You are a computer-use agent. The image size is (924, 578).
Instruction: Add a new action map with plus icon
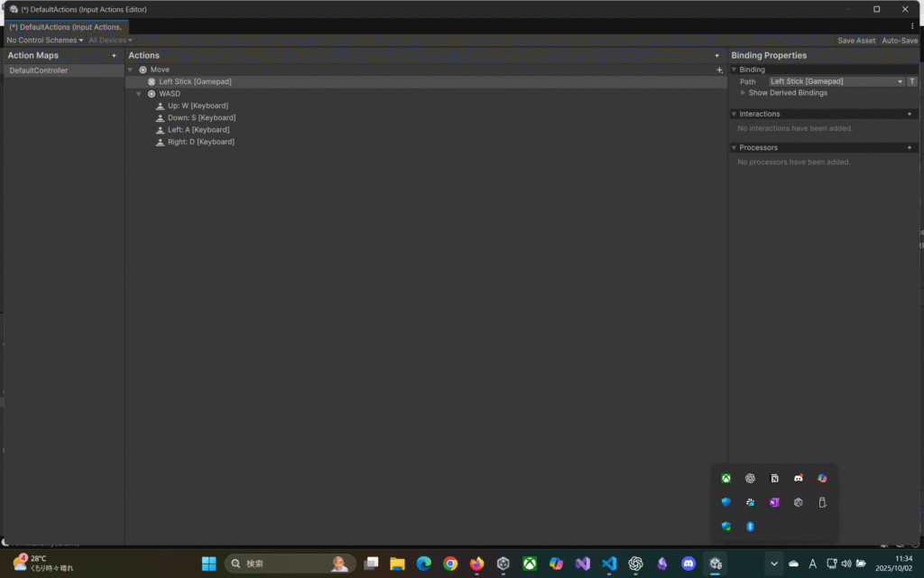[114, 56]
